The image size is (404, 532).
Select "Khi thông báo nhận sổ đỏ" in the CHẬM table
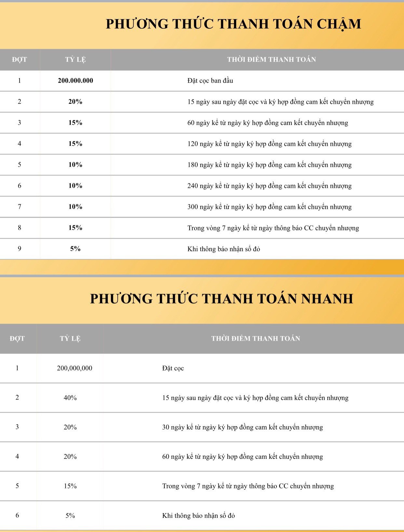pos(223,249)
